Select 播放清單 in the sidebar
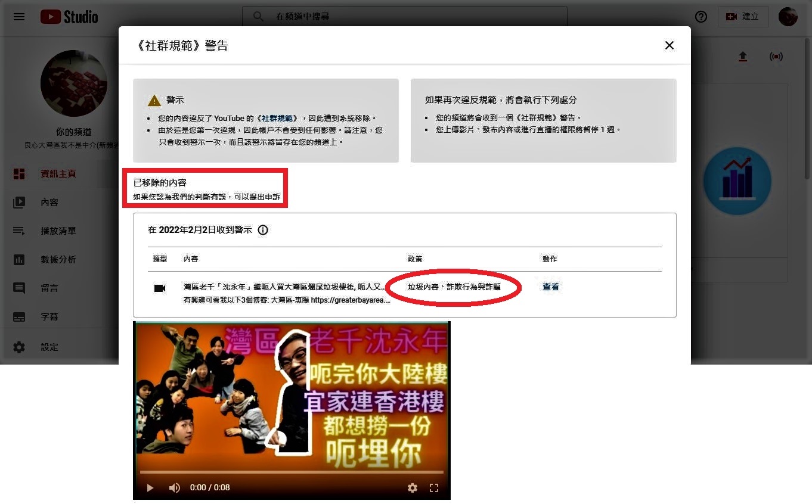Screen dimensions: 812x504 60,231
